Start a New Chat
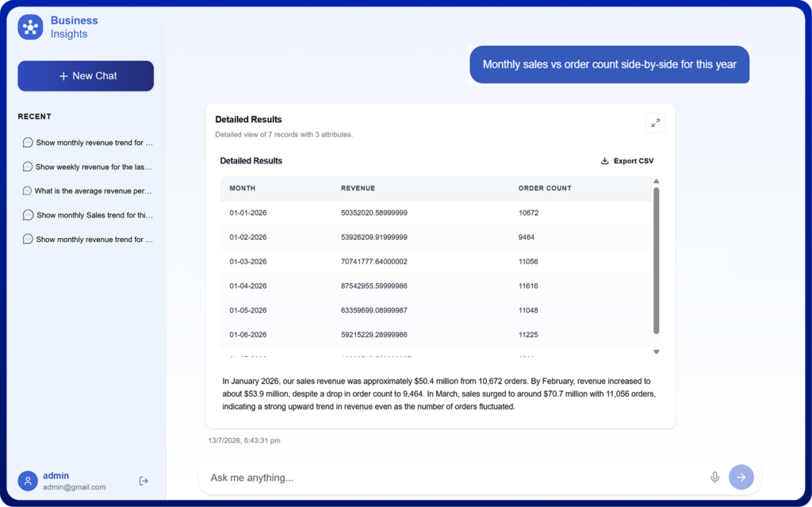 (86, 75)
